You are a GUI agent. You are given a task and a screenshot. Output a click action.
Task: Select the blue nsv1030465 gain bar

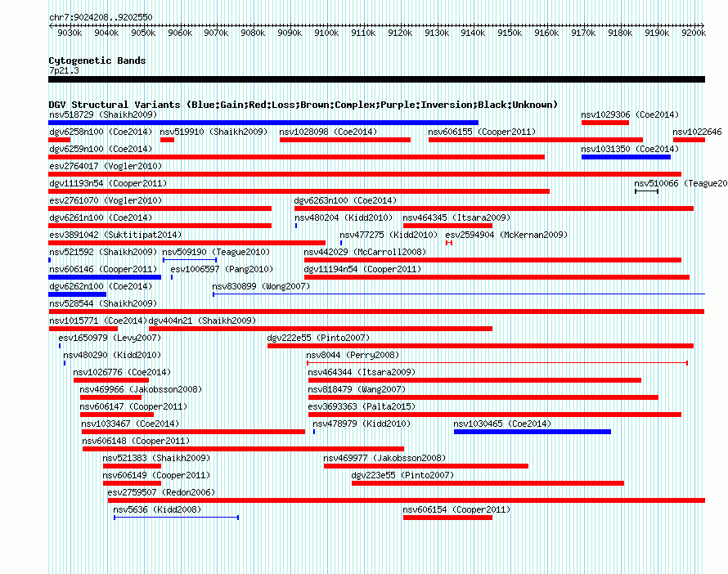tap(532, 432)
